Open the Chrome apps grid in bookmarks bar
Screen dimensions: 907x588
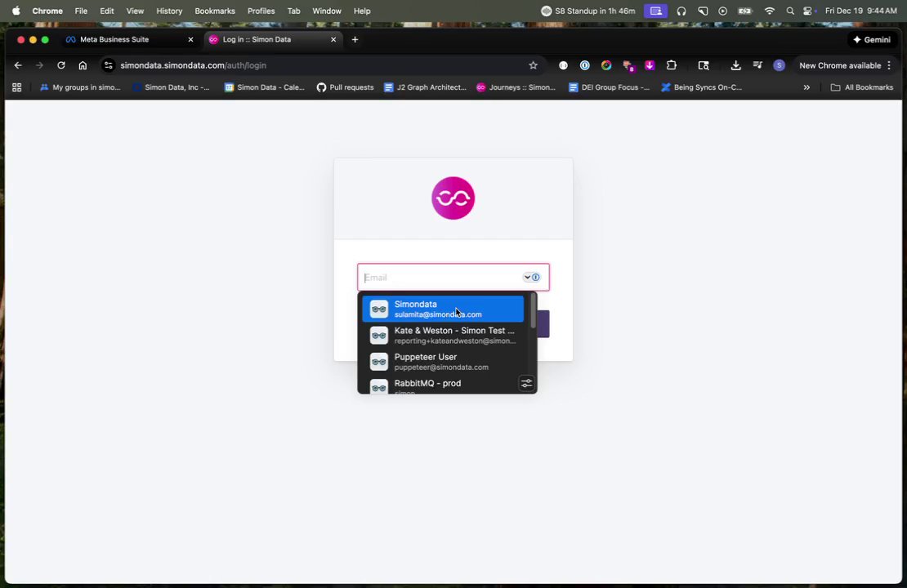(17, 87)
